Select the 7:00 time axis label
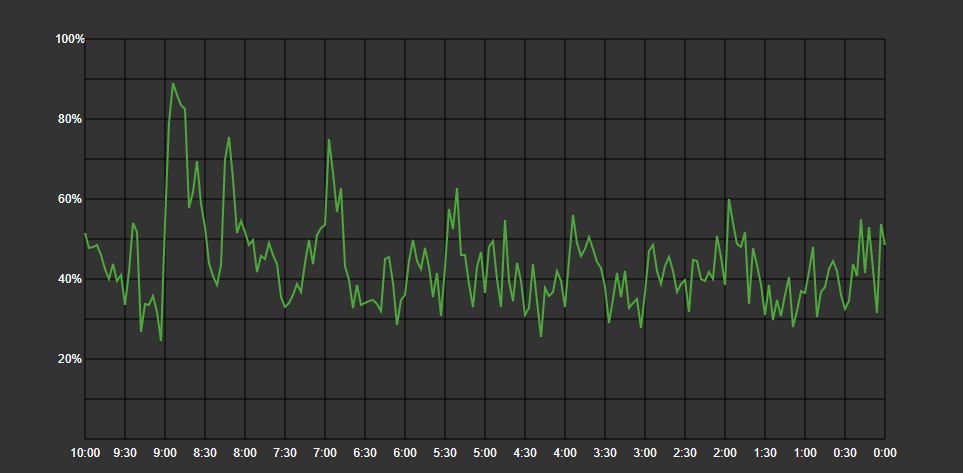The image size is (963, 473). click(325, 453)
